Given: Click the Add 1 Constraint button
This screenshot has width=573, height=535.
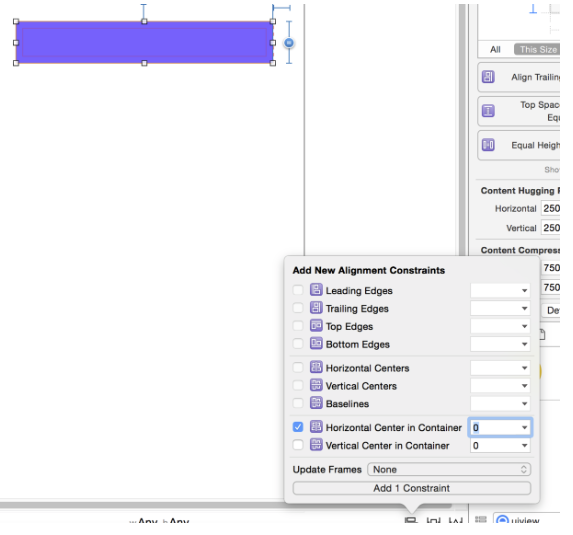Looking at the screenshot, I should coord(412,488).
